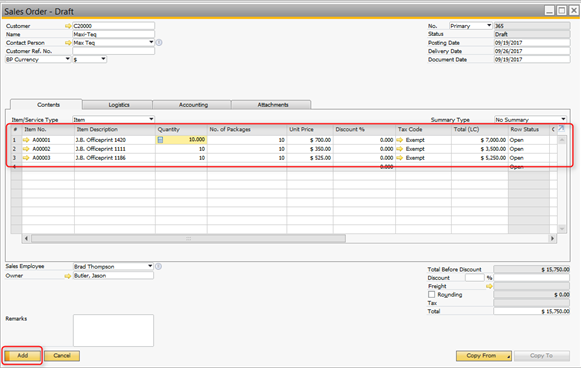The height and width of the screenshot is (368, 581).
Task: Select the $ 7,000.00 total cell
Action: [479, 140]
